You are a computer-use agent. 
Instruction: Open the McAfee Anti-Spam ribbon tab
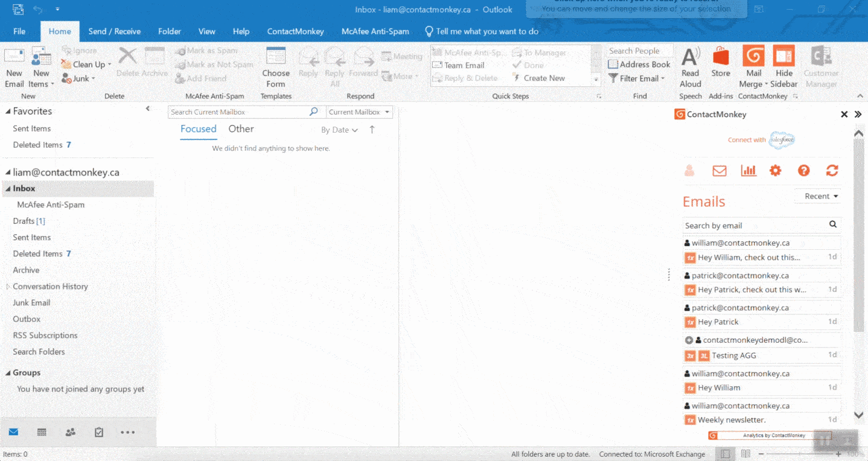[375, 31]
